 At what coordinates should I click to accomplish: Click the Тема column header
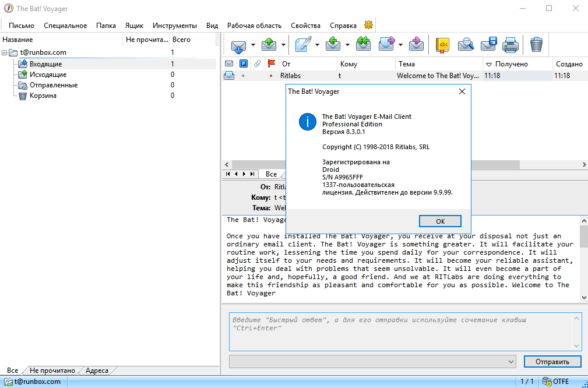439,64
